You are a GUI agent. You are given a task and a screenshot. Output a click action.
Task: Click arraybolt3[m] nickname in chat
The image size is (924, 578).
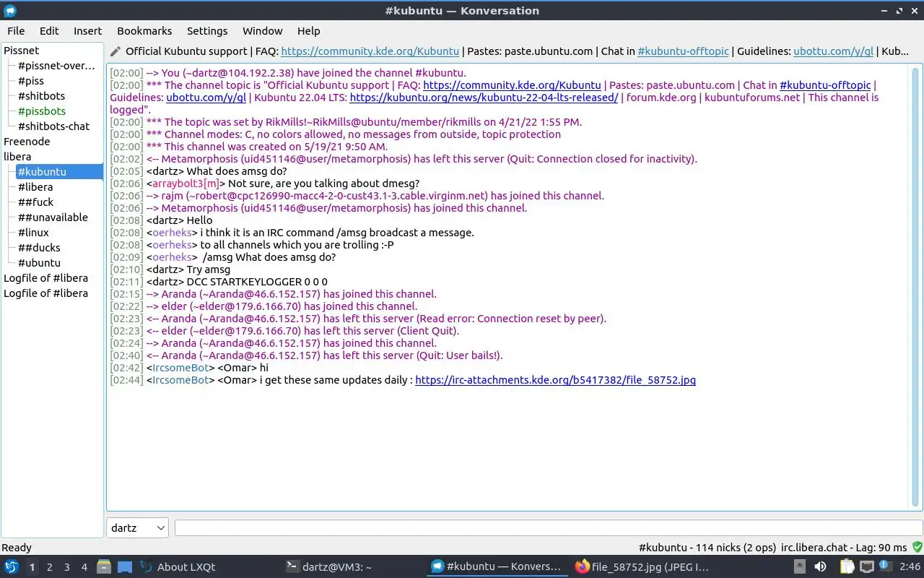click(186, 184)
